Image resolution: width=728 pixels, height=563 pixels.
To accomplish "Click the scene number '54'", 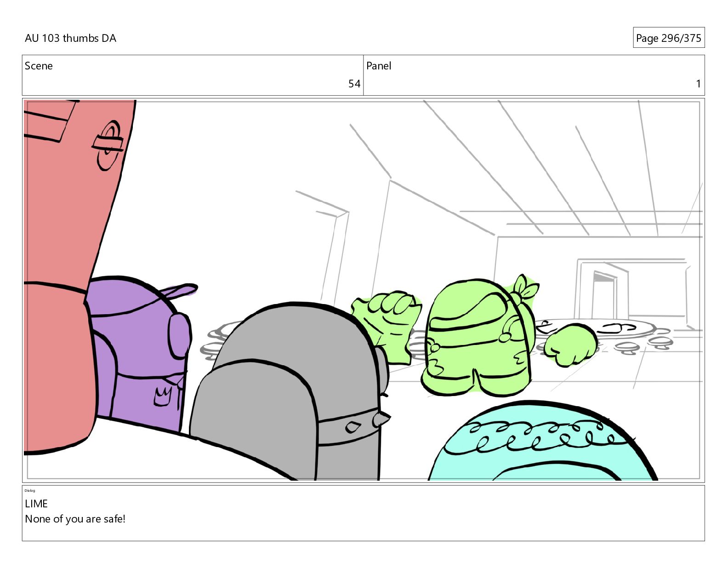I will click(x=354, y=84).
